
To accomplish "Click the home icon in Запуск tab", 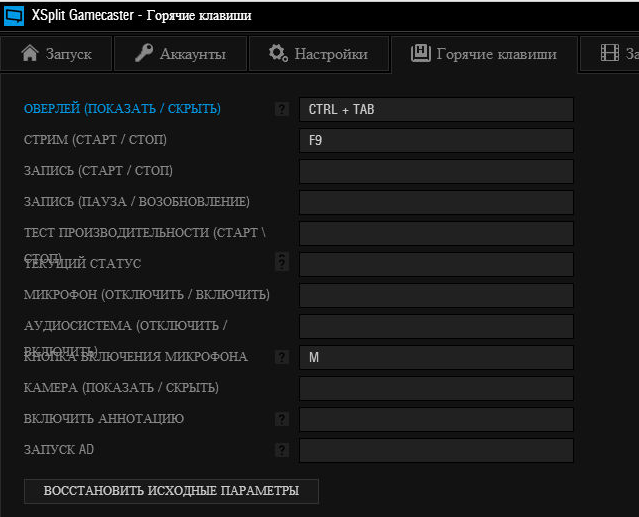I will point(30,53).
